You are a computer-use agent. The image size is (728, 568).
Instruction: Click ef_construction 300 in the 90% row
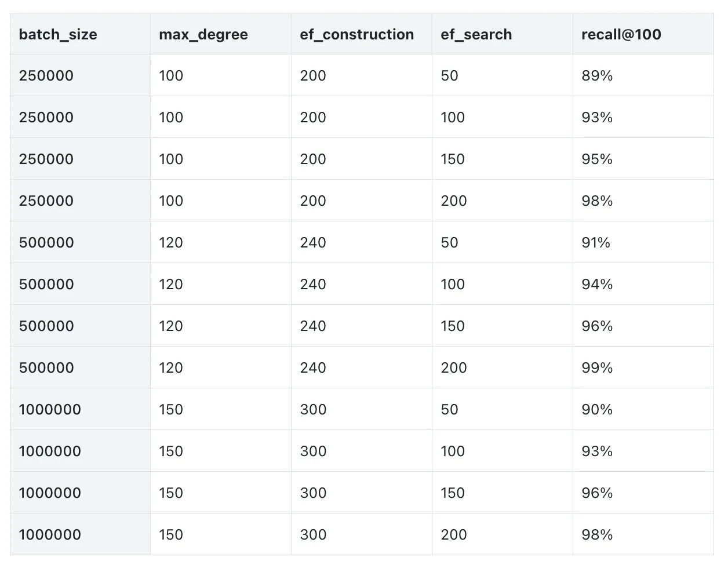coord(313,410)
